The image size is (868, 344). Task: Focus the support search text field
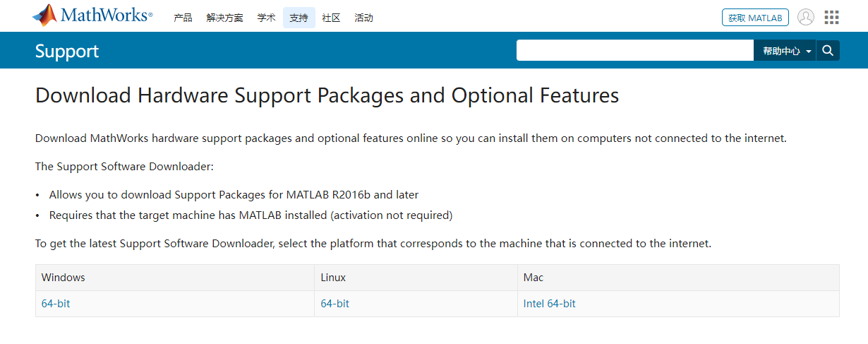(635, 50)
